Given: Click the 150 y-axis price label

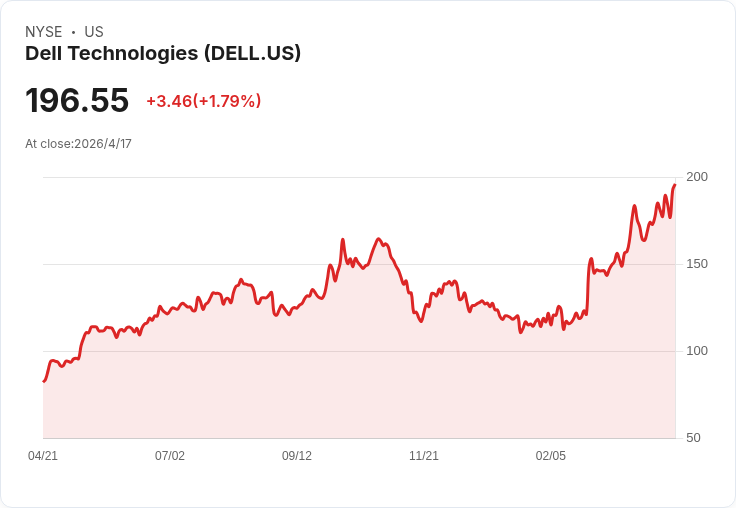Looking at the screenshot, I should point(697,264).
